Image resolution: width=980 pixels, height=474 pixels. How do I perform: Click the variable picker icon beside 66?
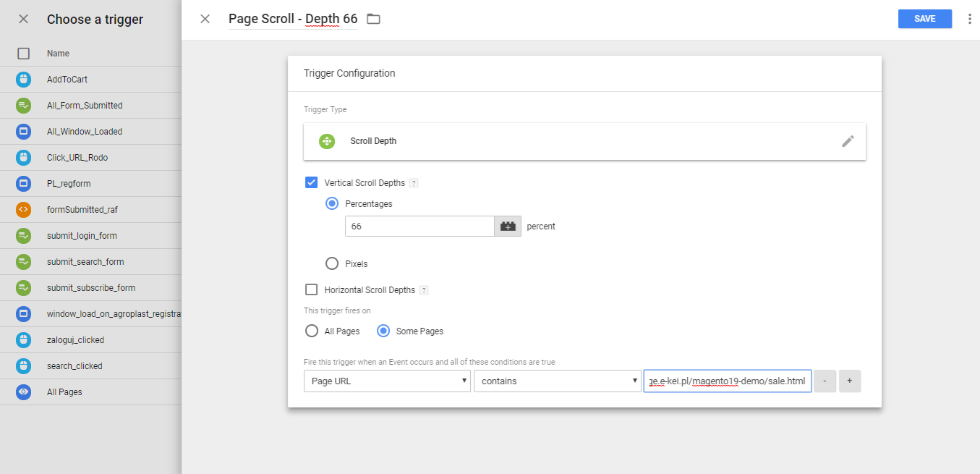508,227
